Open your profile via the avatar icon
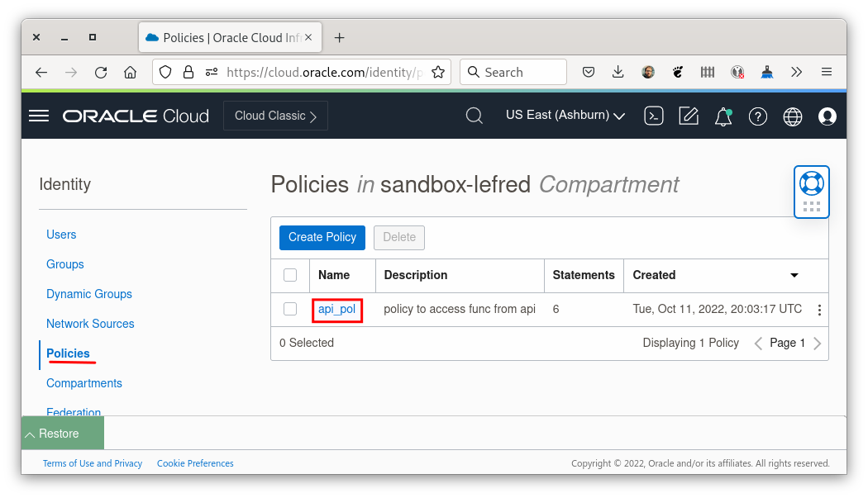 coord(827,116)
